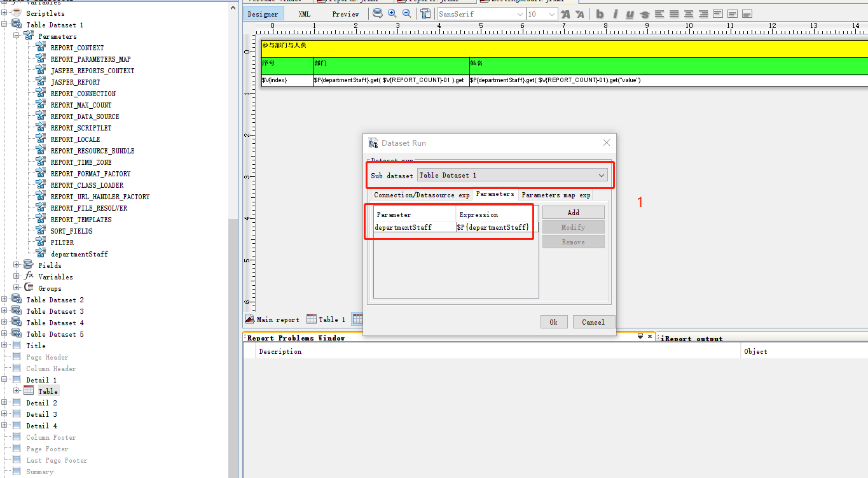Open the Connection/Datasource exp tab
Viewport: 868px width, 478px height.
pos(422,195)
